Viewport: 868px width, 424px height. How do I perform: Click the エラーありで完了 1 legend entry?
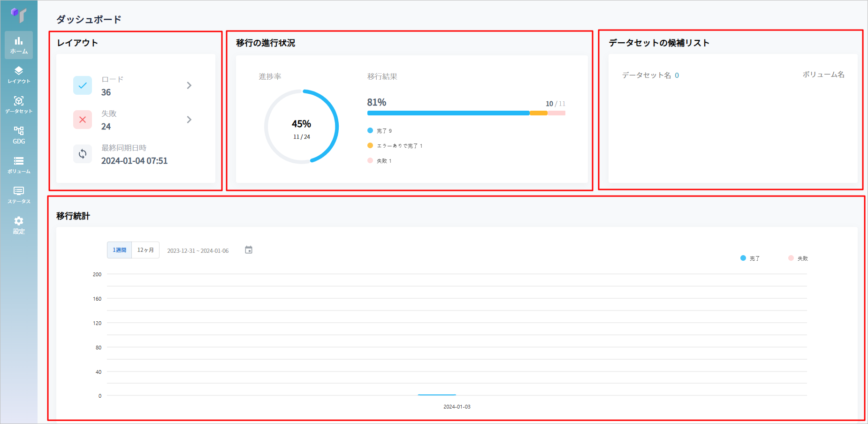(395, 146)
